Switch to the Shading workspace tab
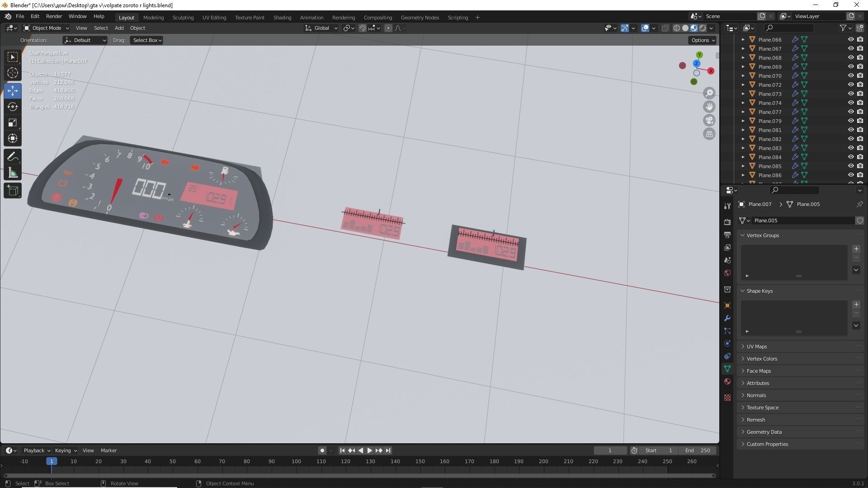 [282, 18]
